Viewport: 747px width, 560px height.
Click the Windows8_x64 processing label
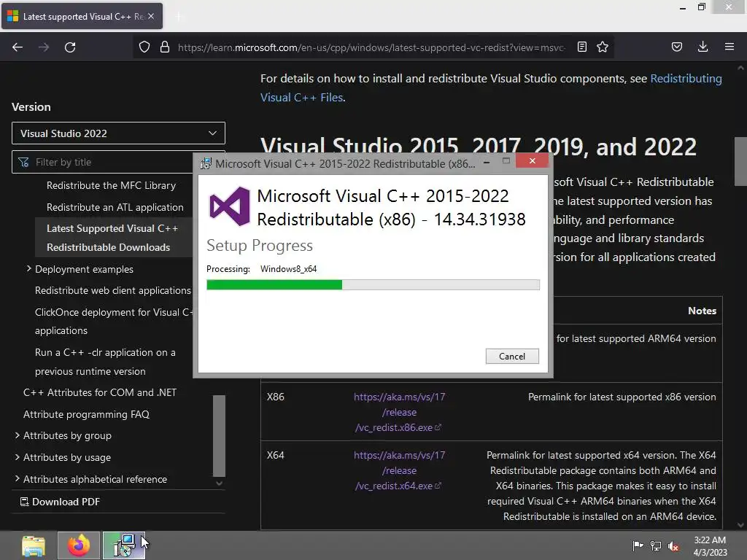(288, 268)
